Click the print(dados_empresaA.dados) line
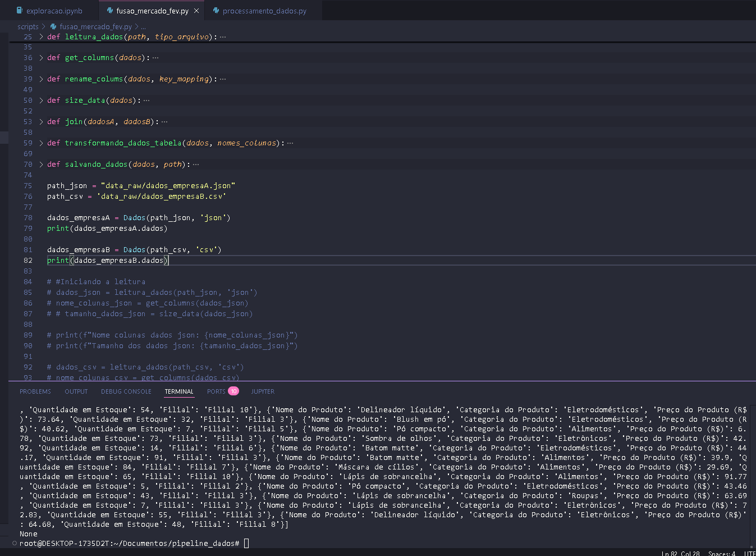This screenshot has height=556, width=756. tap(107, 228)
